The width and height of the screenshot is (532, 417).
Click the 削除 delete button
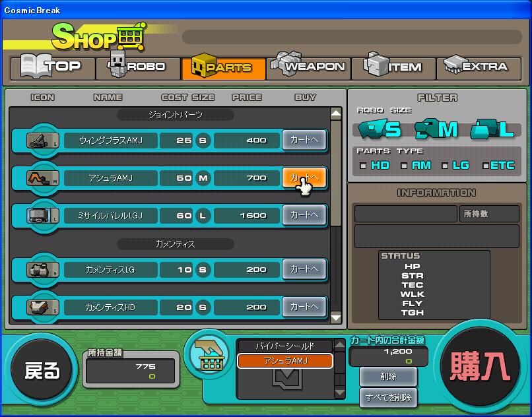(388, 377)
